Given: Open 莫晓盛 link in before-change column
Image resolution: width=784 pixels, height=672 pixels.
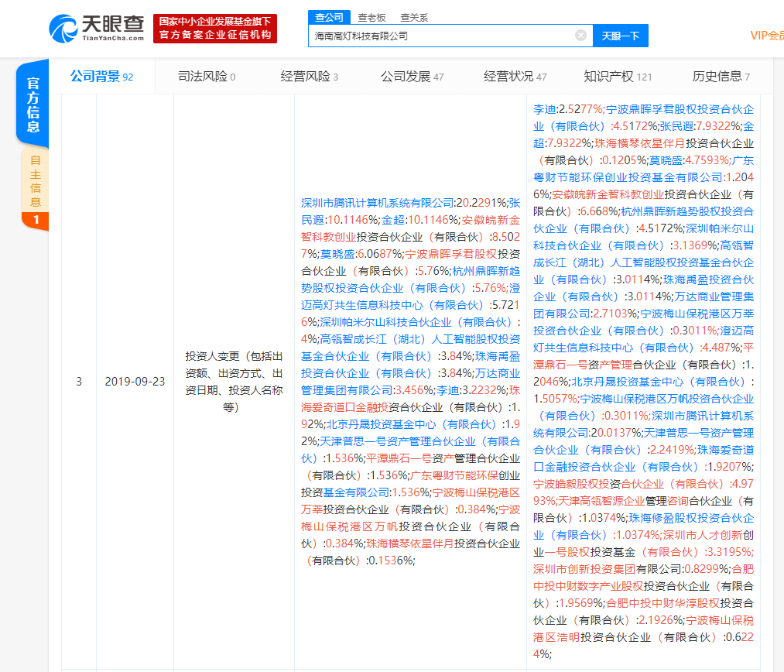Looking at the screenshot, I should pos(337,254).
